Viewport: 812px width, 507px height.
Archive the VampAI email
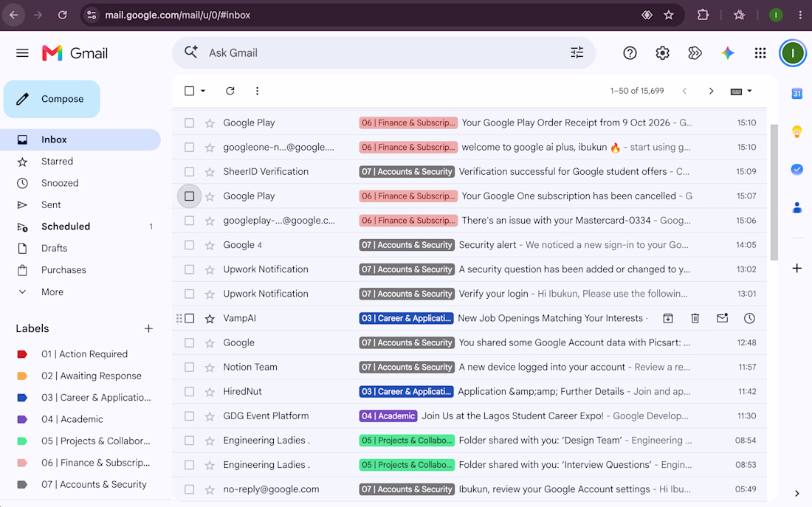(668, 319)
